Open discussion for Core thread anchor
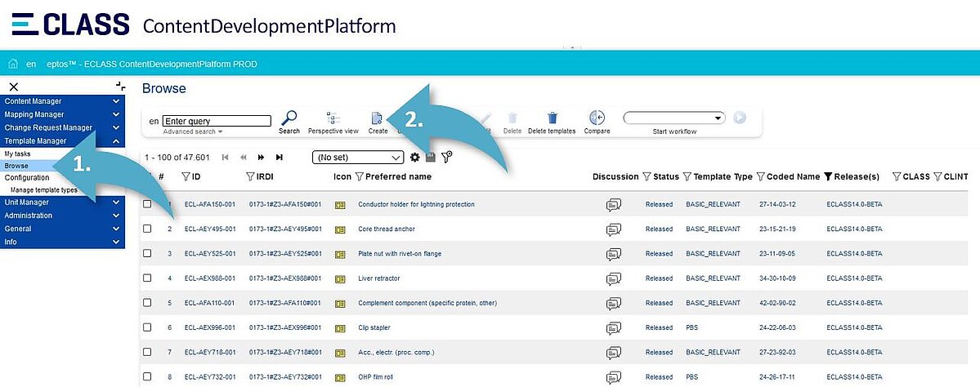This screenshot has height=387, width=980. (614, 229)
